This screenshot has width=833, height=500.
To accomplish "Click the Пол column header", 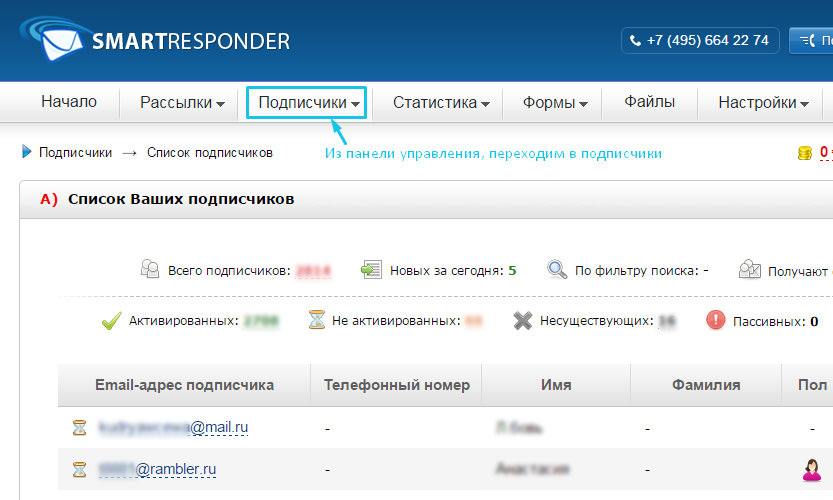I will [x=812, y=385].
